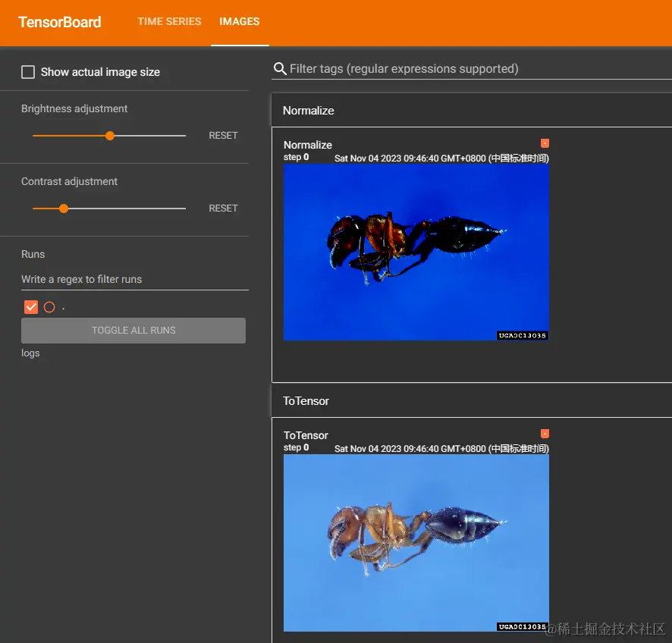The width and height of the screenshot is (672, 643).
Task: Click the search magnifier icon
Action: [x=280, y=68]
